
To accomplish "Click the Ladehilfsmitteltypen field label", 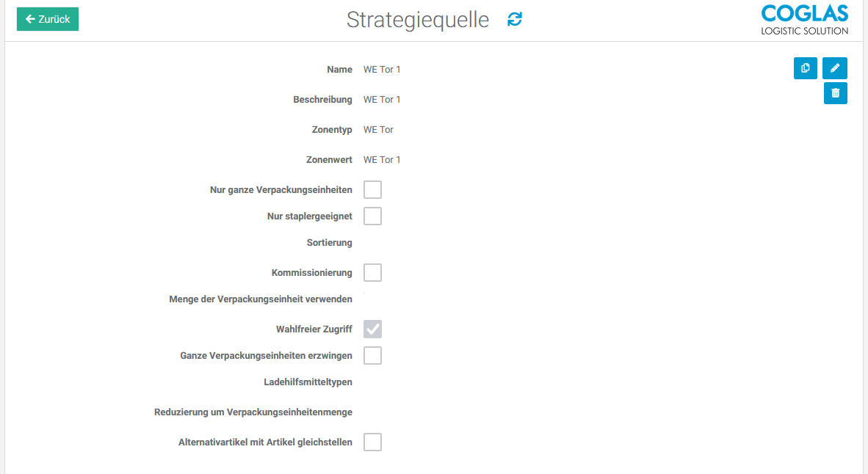I will coord(308,382).
